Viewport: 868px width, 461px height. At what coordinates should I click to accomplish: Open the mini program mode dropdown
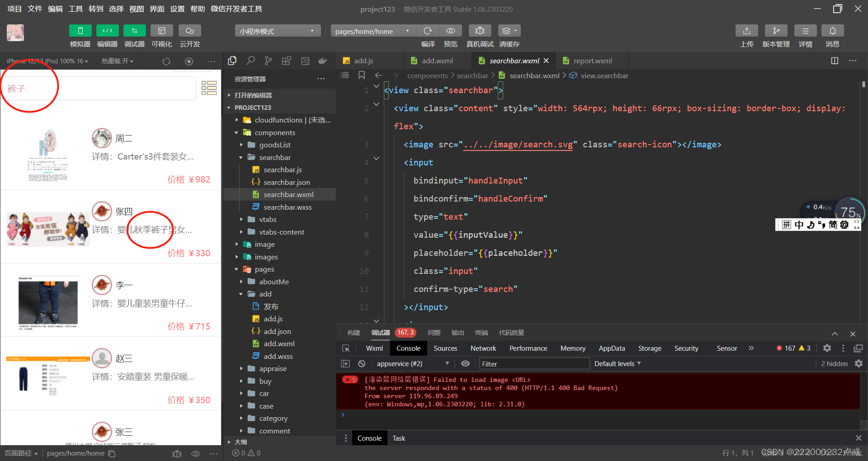(278, 31)
